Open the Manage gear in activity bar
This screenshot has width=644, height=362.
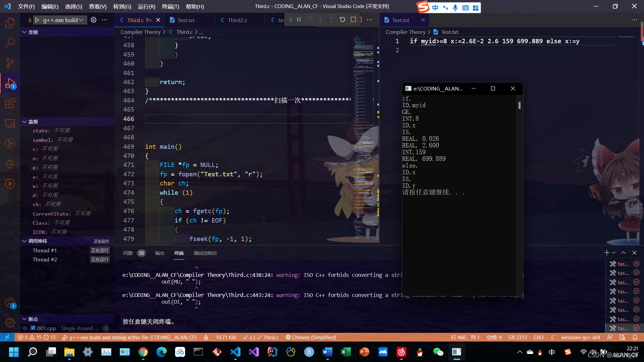(10, 323)
